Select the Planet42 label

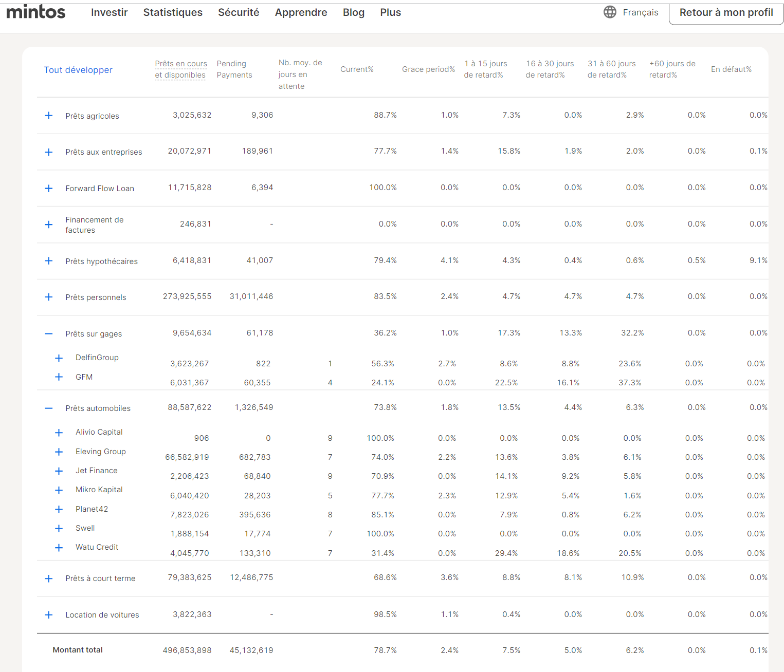pos(92,509)
